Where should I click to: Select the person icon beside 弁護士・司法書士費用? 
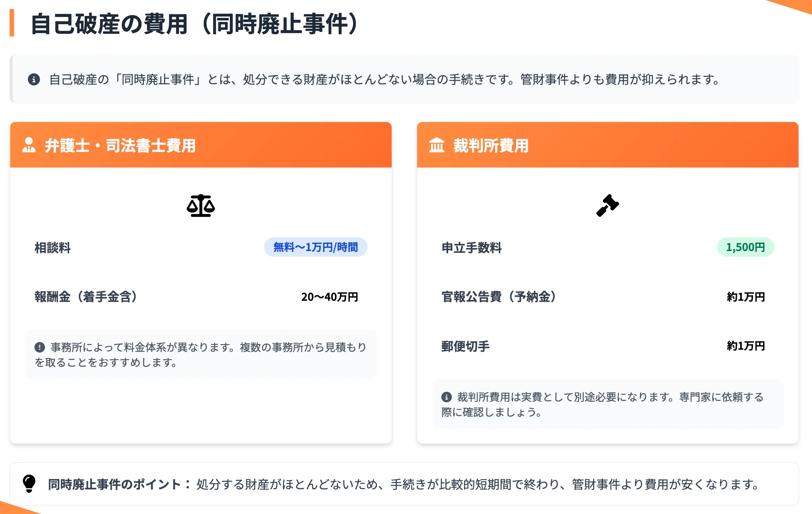[28, 145]
